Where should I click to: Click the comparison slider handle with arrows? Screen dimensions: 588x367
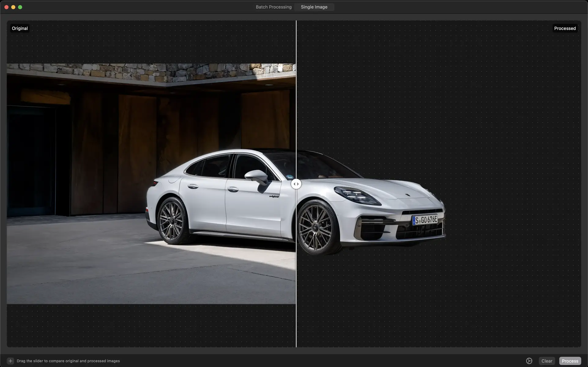[x=296, y=184]
